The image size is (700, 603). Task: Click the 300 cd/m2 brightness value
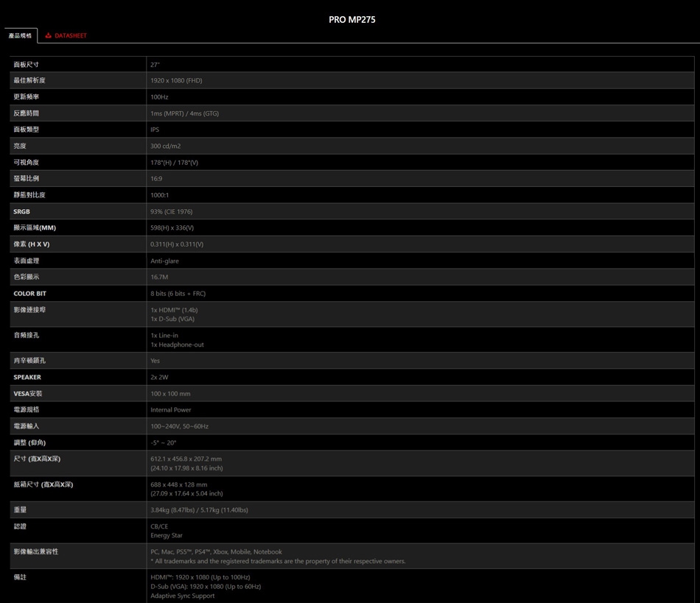click(165, 147)
